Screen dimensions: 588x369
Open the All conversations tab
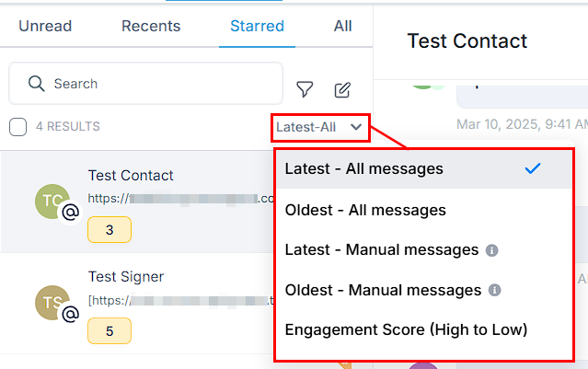pos(342,26)
